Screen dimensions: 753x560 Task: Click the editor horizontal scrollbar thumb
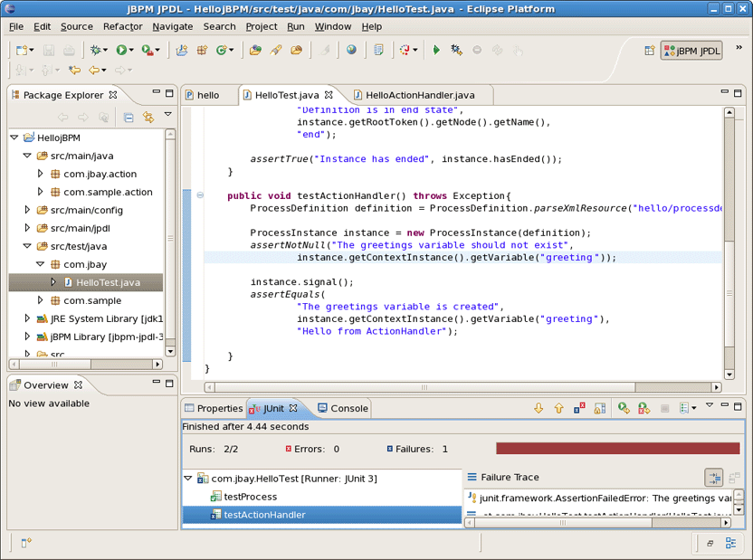(x=424, y=387)
